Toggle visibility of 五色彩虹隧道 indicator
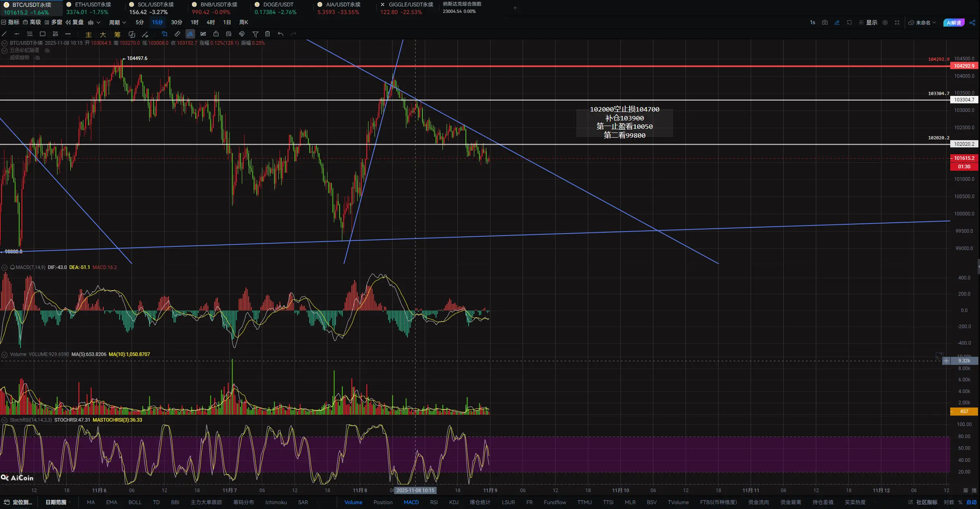The height and width of the screenshot is (509, 980). click(x=47, y=50)
